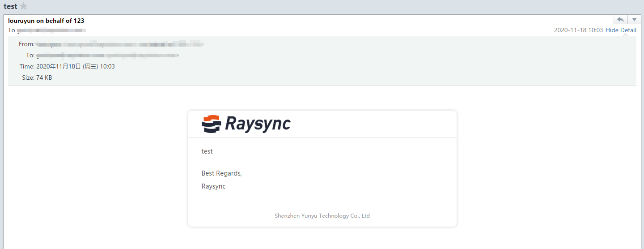Star the email titled test
Viewport: 644px width, 249px height.
24,6
